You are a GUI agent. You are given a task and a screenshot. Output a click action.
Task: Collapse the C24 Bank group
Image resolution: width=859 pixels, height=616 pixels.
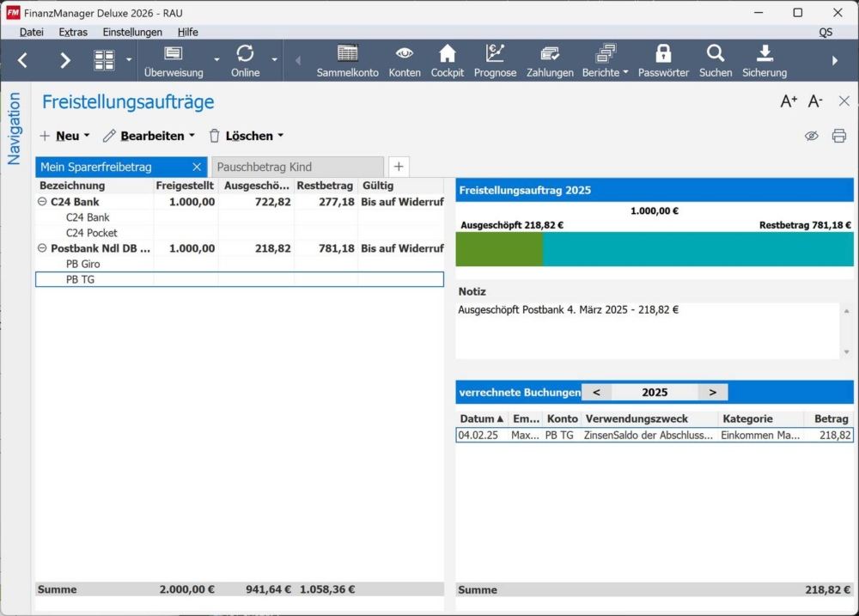41,201
